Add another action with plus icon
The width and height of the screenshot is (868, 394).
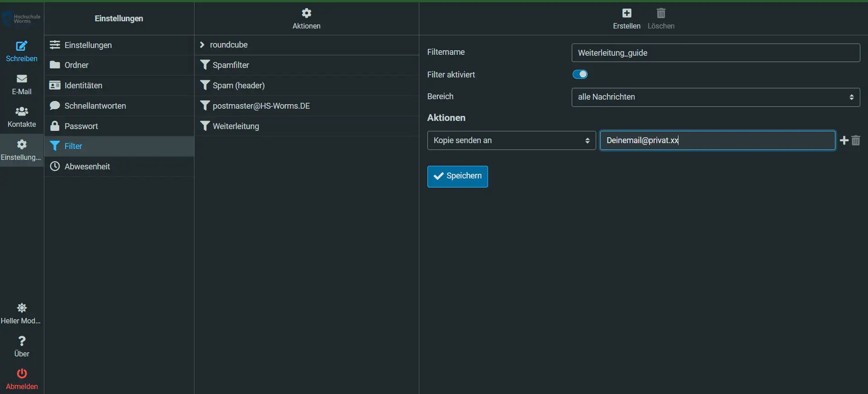844,140
